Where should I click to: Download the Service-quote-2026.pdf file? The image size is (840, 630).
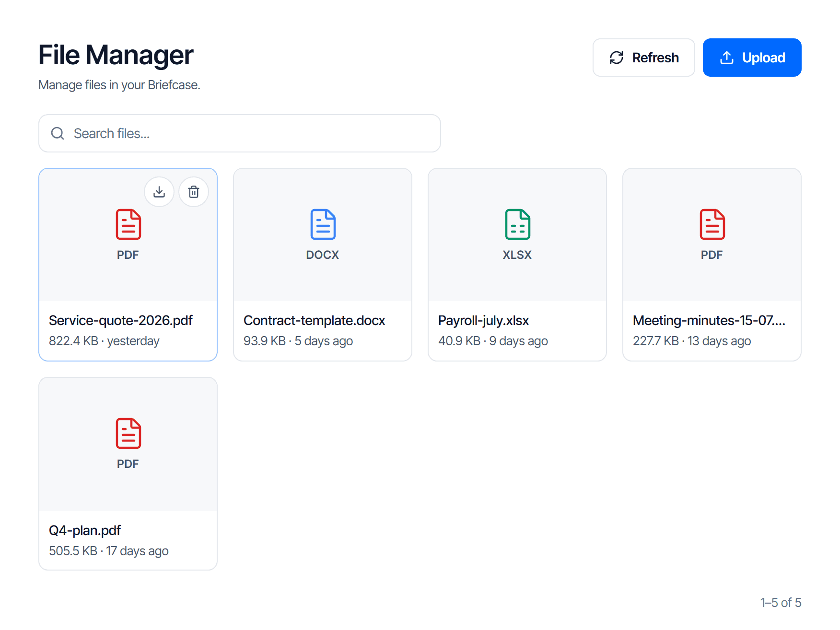[159, 192]
